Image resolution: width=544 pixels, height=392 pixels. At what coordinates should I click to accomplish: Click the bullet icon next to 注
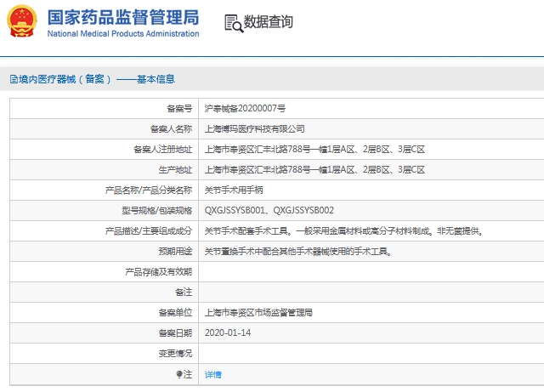pos(179,374)
